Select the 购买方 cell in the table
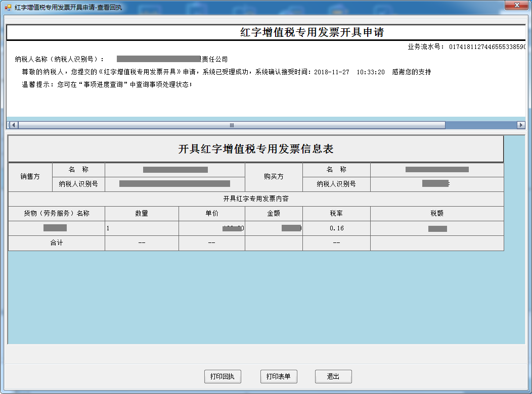 click(274, 177)
